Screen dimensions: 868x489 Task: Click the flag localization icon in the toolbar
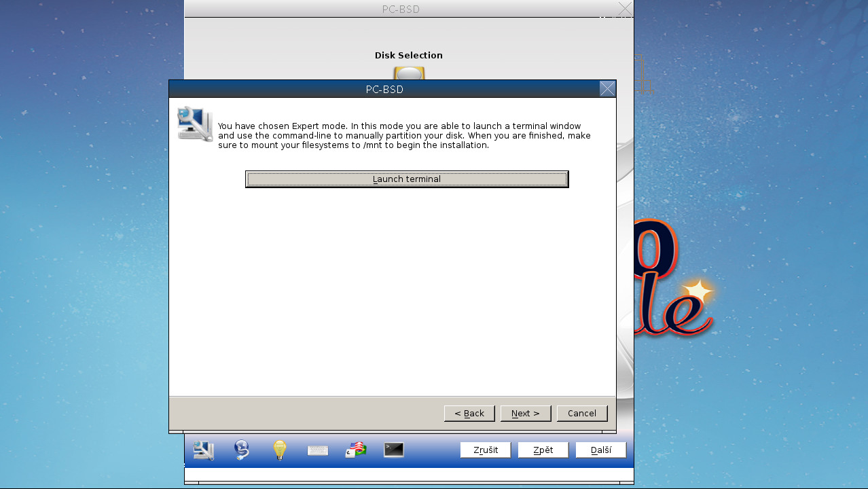point(355,449)
